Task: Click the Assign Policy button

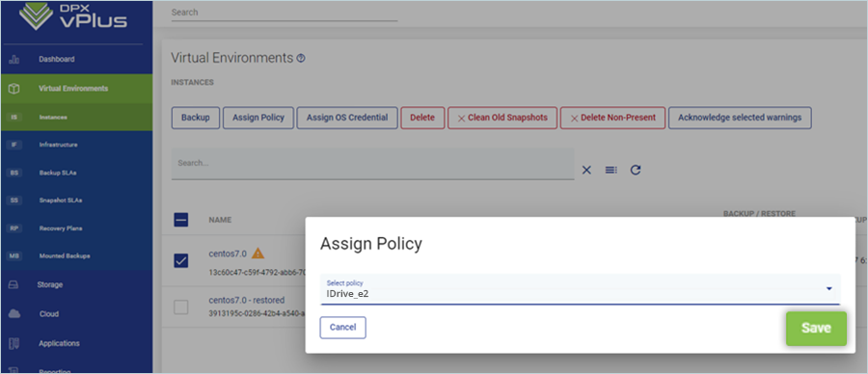Action: pos(258,118)
